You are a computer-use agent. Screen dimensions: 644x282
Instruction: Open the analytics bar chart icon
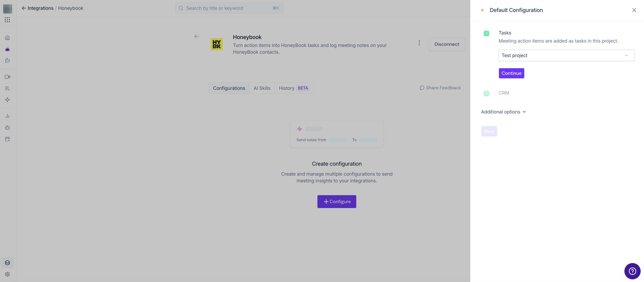[7, 116]
